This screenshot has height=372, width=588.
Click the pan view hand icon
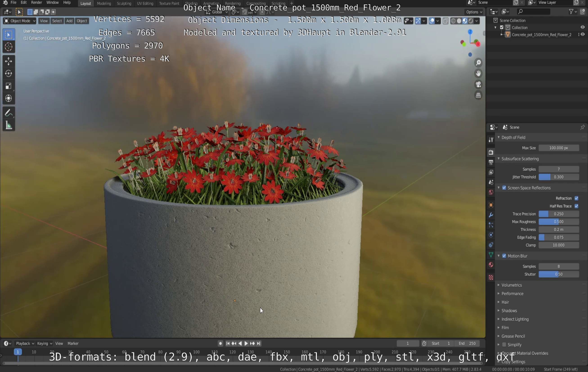coord(478,74)
